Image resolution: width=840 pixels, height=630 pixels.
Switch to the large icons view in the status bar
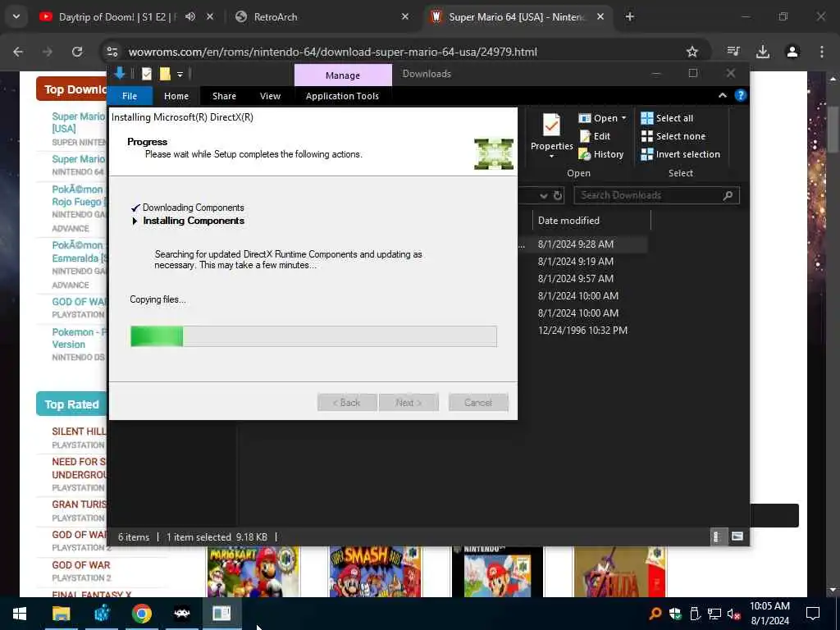pyautogui.click(x=737, y=536)
